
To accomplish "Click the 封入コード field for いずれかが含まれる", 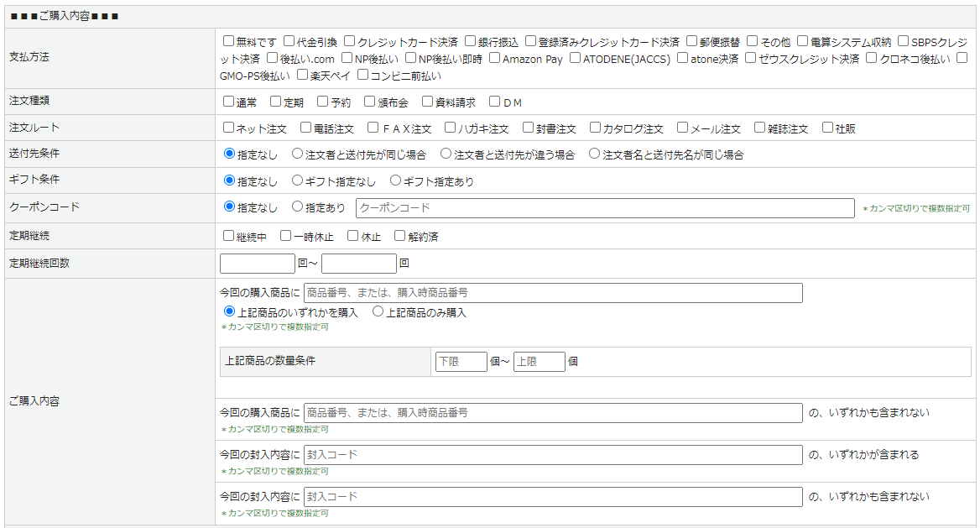I will tap(552, 455).
